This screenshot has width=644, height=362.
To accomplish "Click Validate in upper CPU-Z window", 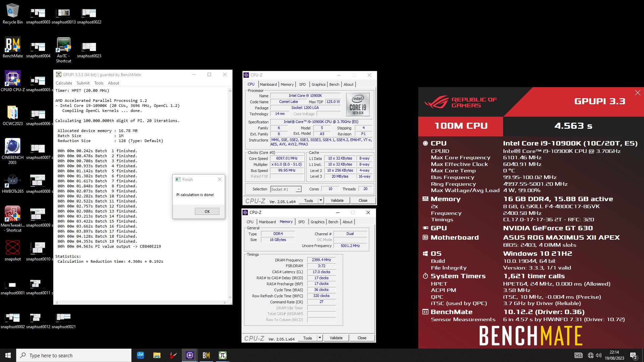I will tap(337, 200).
